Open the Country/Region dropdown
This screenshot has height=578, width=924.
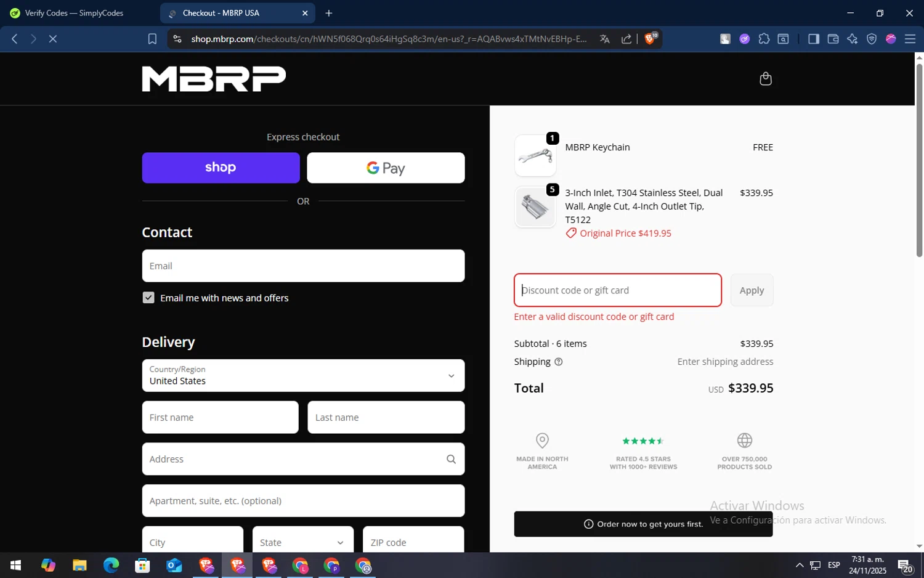click(x=303, y=375)
